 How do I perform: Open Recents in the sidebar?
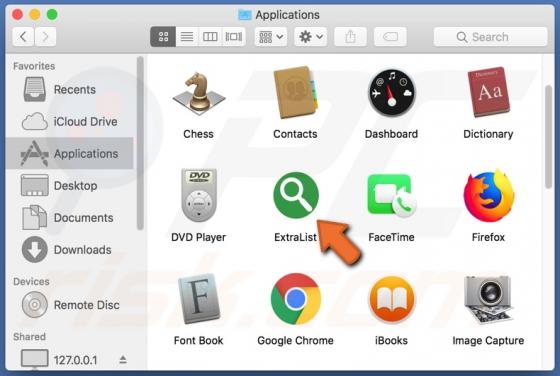tap(70, 89)
